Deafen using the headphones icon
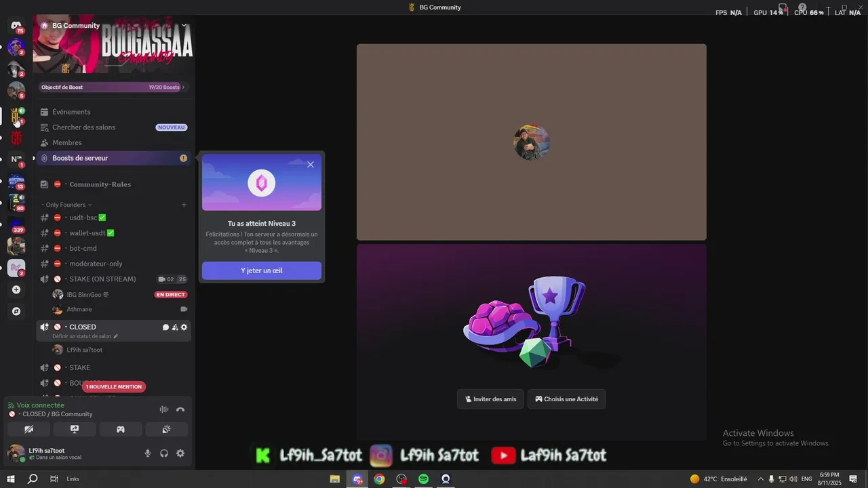This screenshot has height=488, width=868. click(164, 453)
